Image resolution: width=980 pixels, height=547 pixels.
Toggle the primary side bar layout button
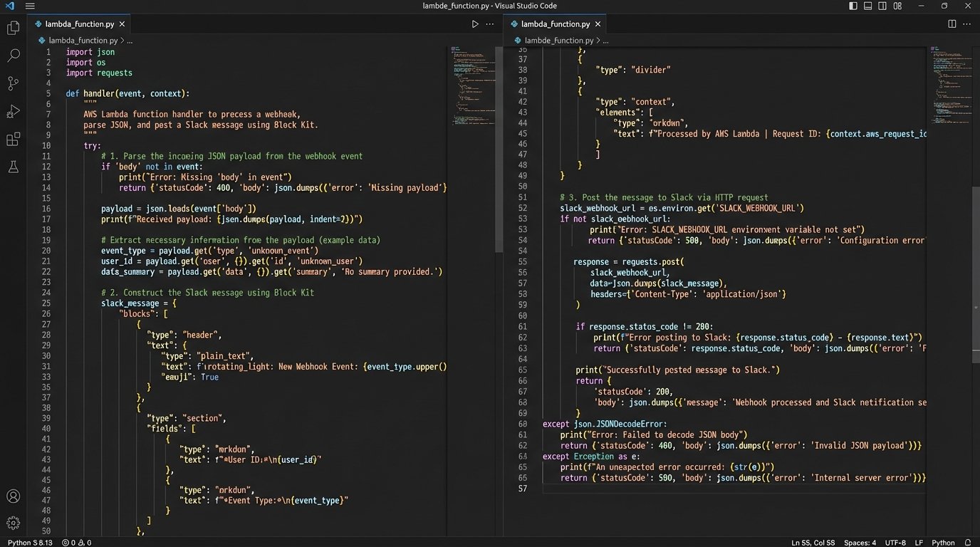coord(853,6)
